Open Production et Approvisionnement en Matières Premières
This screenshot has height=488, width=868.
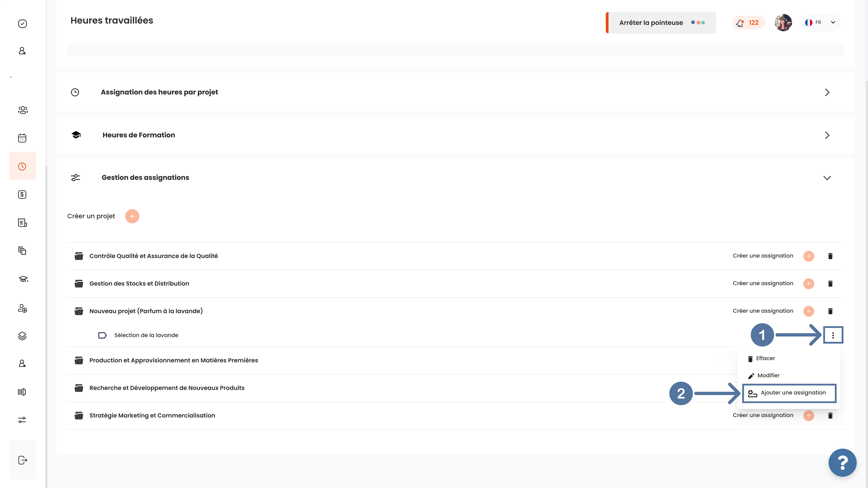[174, 360]
